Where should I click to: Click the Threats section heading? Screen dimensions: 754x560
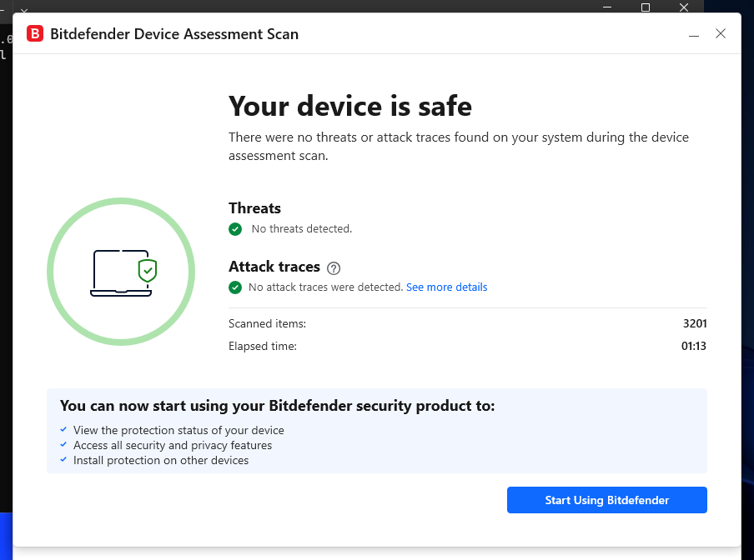254,207
